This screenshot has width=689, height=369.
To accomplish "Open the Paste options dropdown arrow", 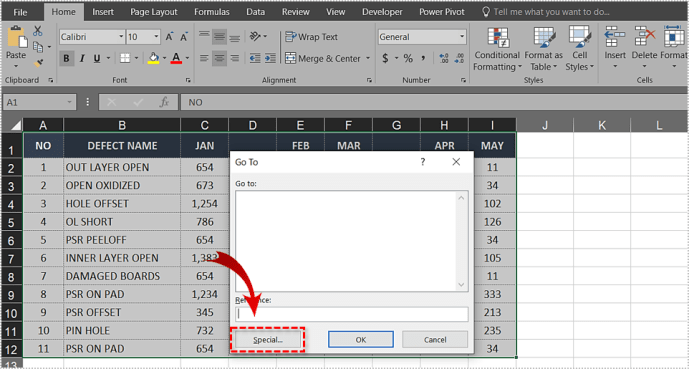I will point(16,66).
